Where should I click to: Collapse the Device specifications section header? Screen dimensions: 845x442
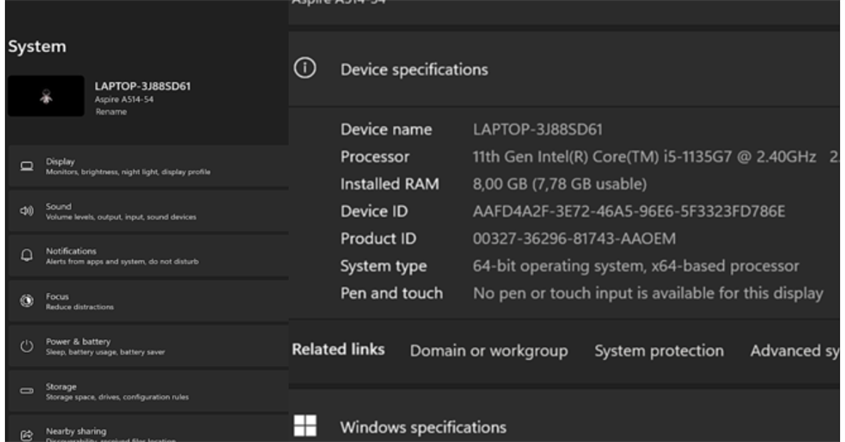[x=564, y=68]
